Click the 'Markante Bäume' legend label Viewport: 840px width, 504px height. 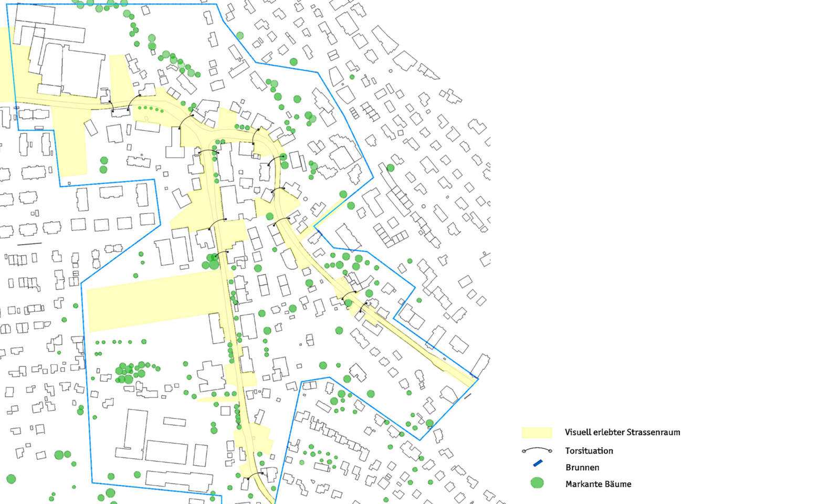click(x=598, y=484)
